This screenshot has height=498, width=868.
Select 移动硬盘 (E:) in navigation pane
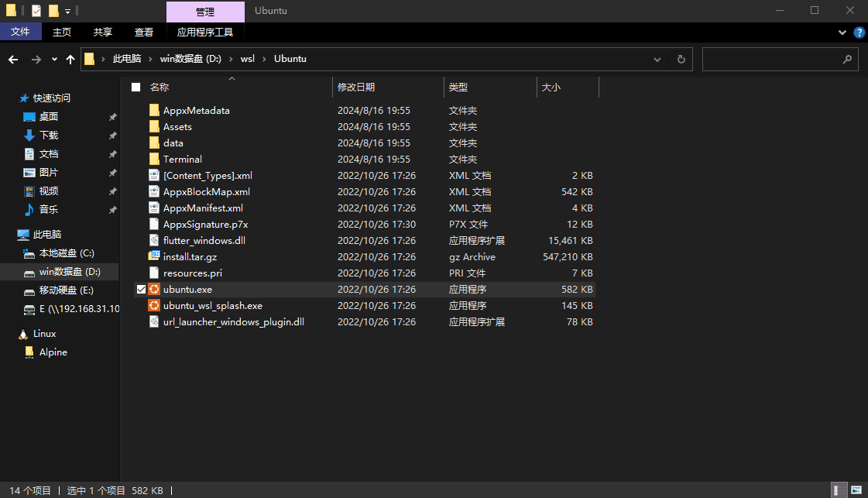[x=66, y=290]
